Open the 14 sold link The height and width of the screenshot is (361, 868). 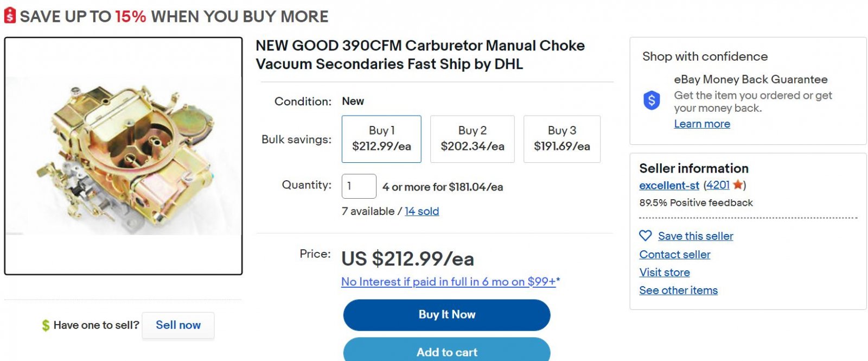pos(422,211)
